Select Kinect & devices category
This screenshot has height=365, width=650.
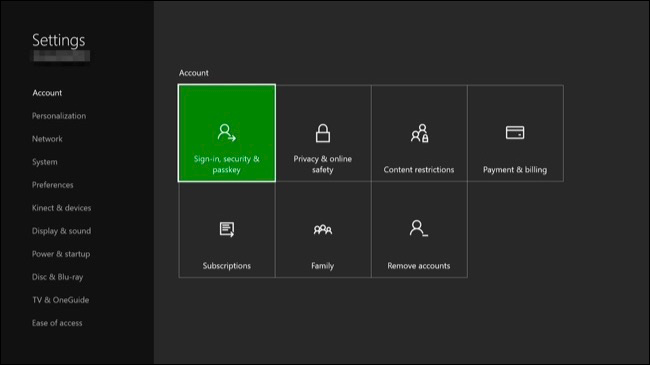pyautogui.click(x=61, y=208)
